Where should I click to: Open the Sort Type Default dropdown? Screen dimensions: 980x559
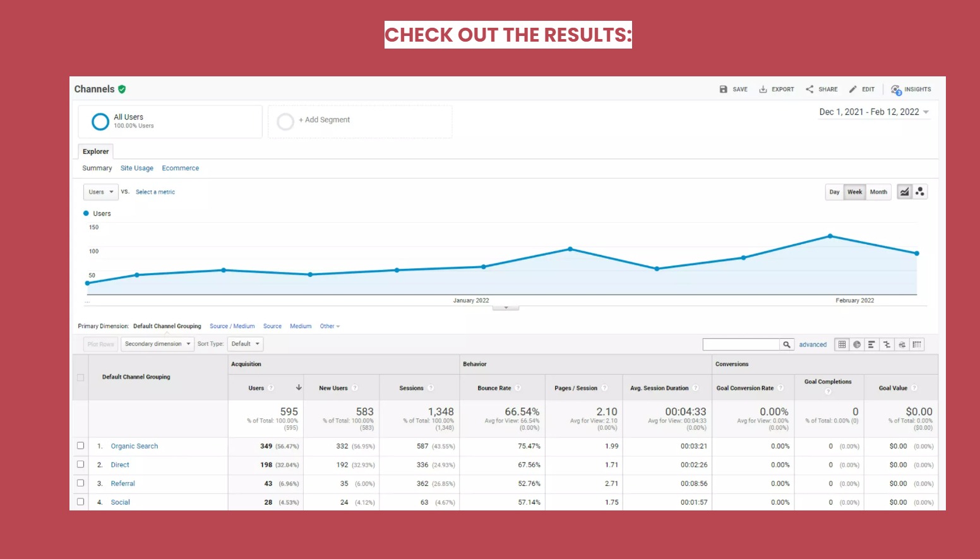(x=245, y=344)
